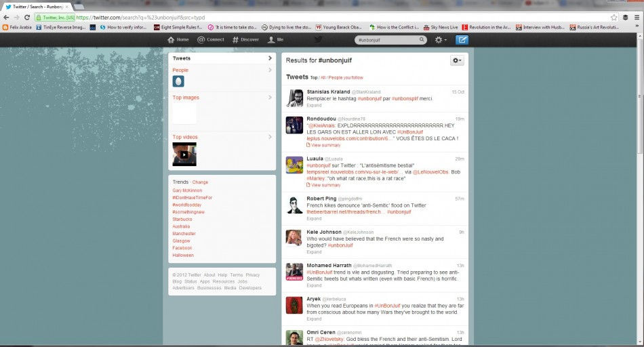
Task: Focus the #unbonjuif search field
Action: [390, 40]
